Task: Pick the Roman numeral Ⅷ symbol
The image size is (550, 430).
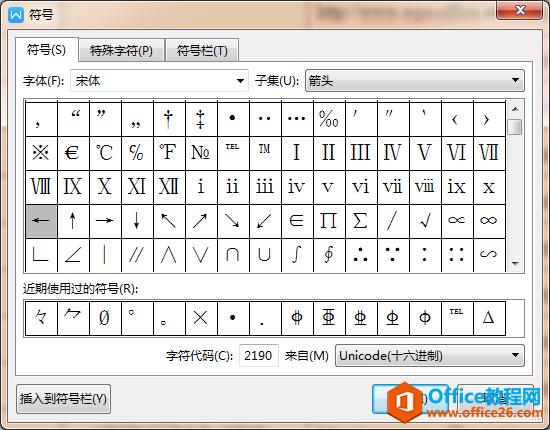Action: click(41, 187)
